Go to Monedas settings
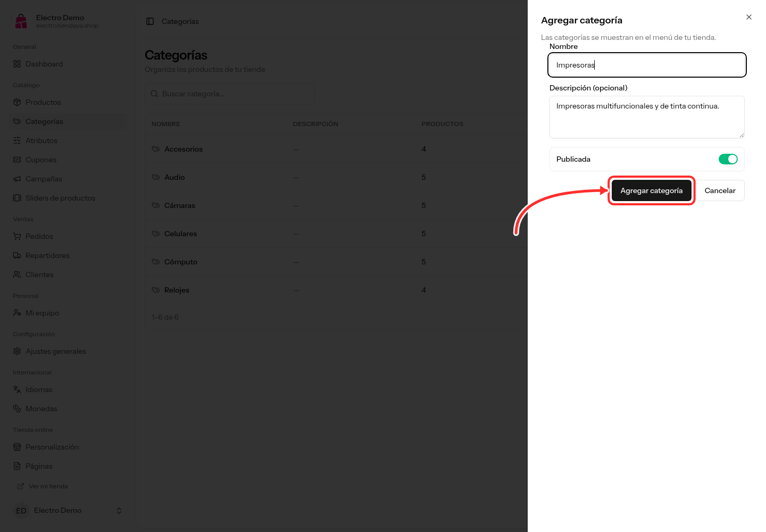This screenshot has height=532, width=766. pyautogui.click(x=68, y=409)
